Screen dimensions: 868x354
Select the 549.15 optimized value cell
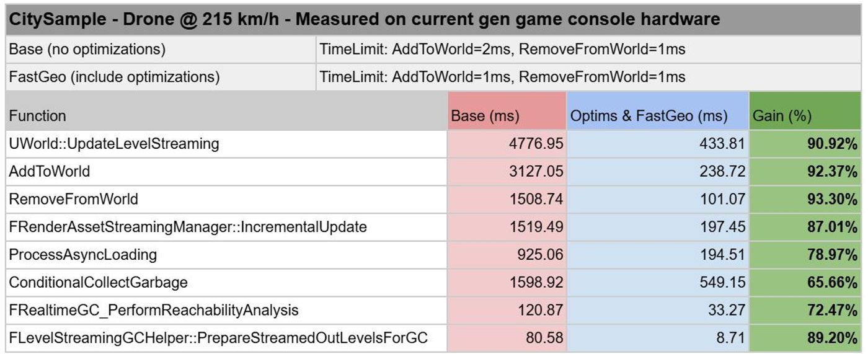tap(658, 283)
